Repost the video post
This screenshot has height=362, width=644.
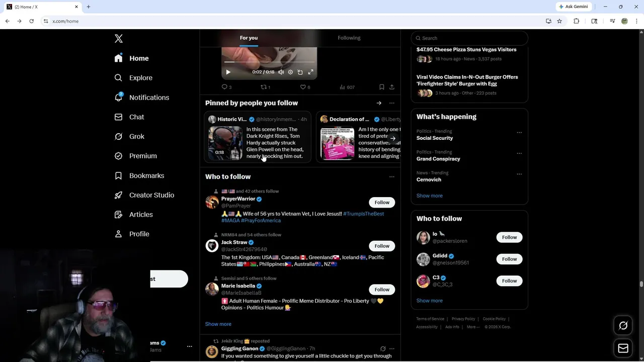(x=265, y=87)
